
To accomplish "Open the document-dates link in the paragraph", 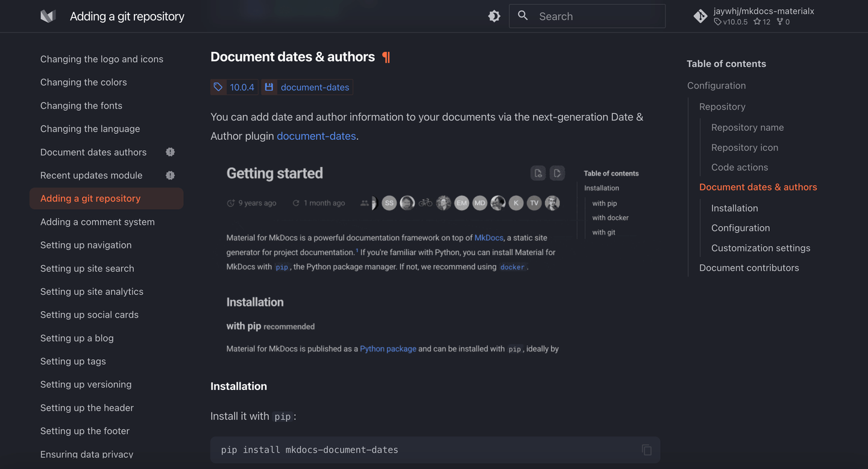I will (x=316, y=136).
